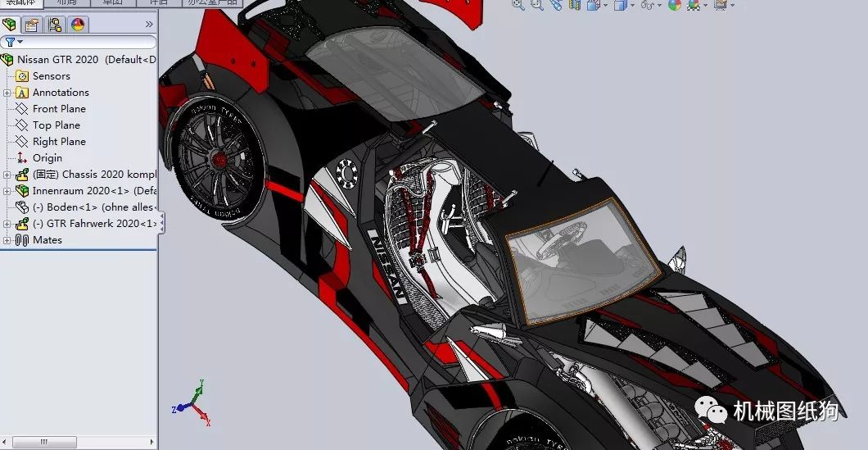Open Display Style dropdown arrow

(x=633, y=6)
